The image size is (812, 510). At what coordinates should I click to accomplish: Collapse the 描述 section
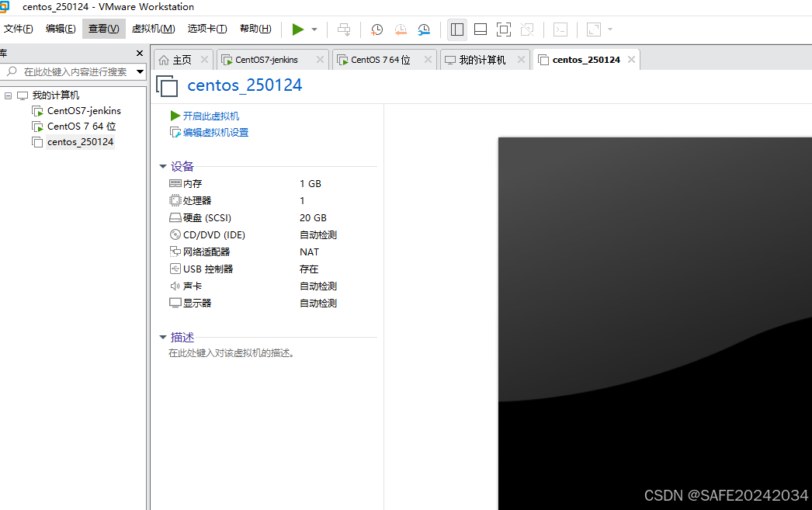pyautogui.click(x=162, y=338)
